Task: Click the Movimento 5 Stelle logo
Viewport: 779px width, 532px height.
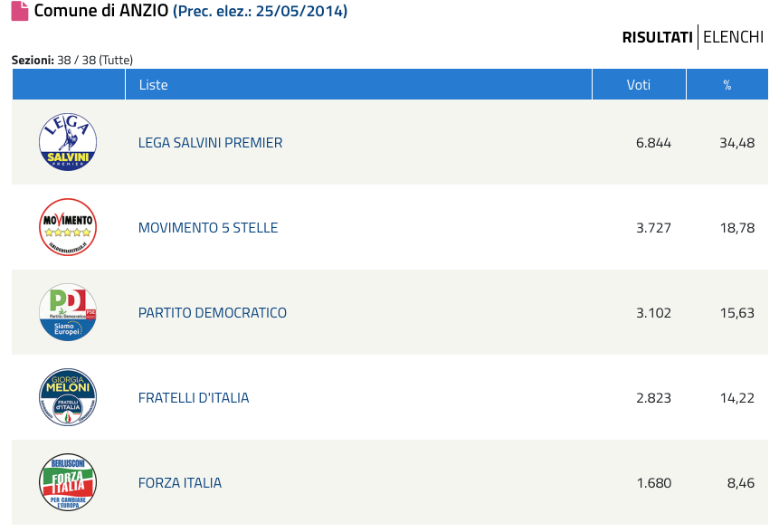Action: pos(68,227)
